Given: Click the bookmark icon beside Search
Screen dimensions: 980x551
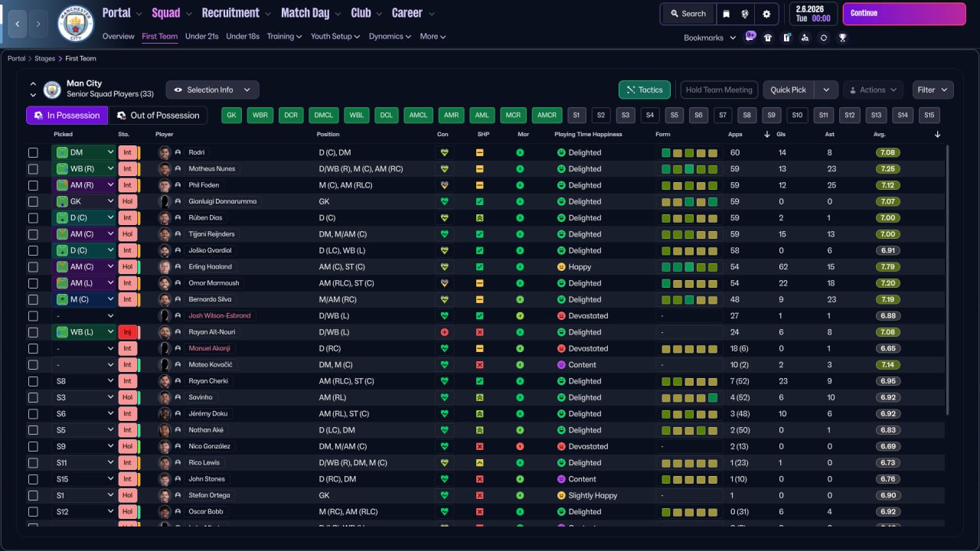Looking at the screenshot, I should 727,14.
